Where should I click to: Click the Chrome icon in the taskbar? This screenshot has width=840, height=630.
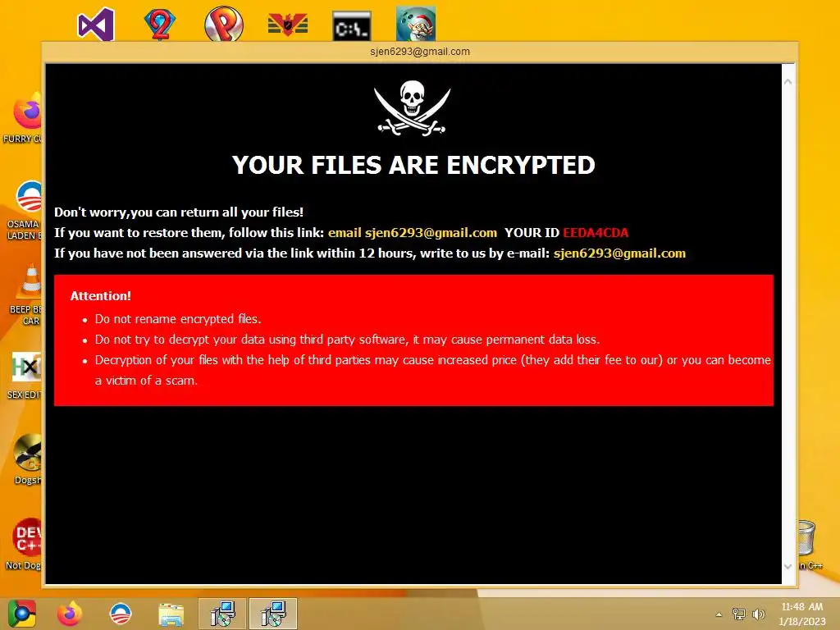22,614
